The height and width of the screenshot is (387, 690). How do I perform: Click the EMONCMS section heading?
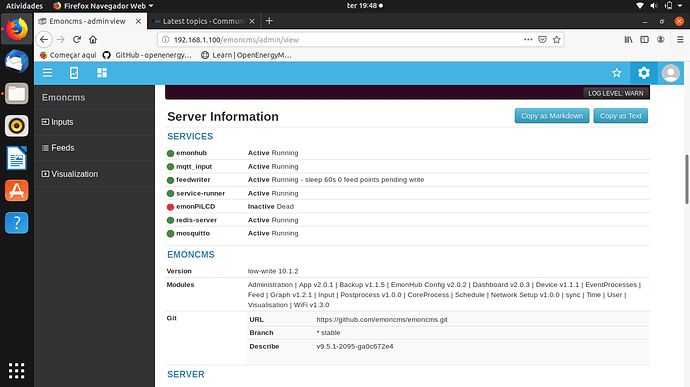[x=191, y=254]
